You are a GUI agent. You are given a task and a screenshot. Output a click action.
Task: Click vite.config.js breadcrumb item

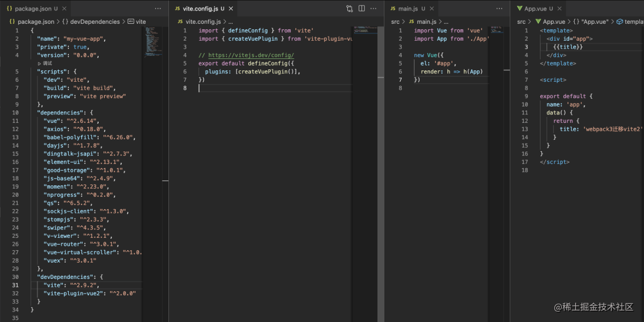point(201,22)
